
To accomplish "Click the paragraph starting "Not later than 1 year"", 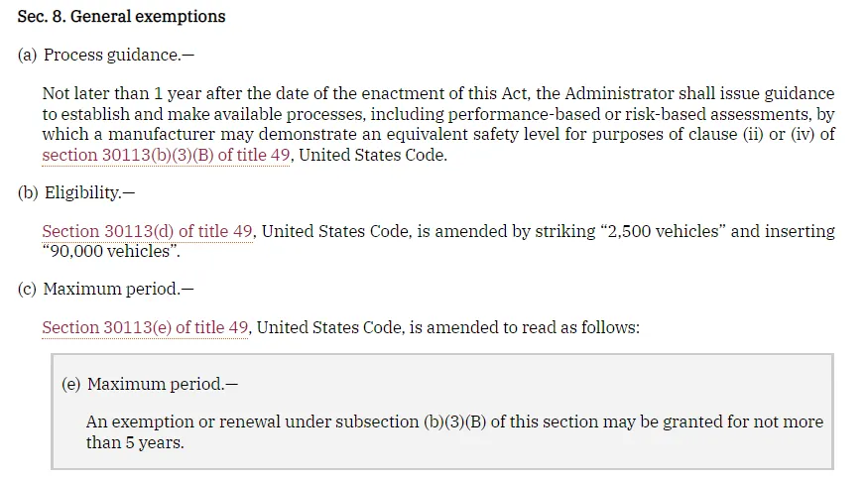I will [437, 124].
